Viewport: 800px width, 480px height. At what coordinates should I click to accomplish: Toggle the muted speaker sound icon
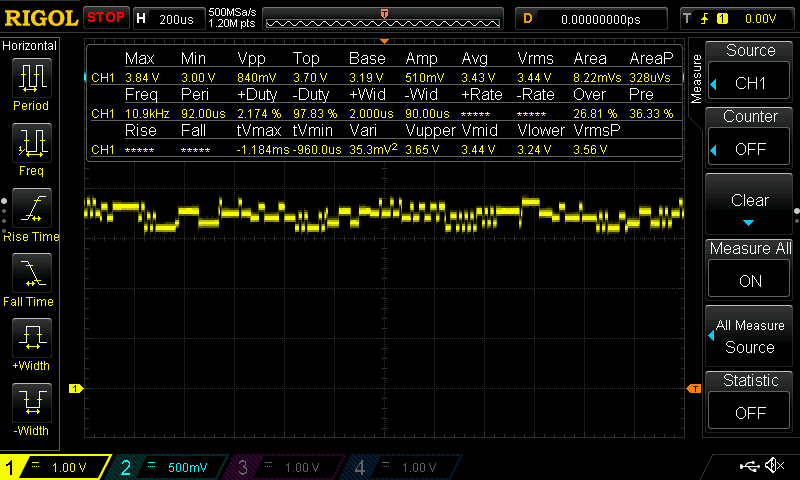[773, 466]
